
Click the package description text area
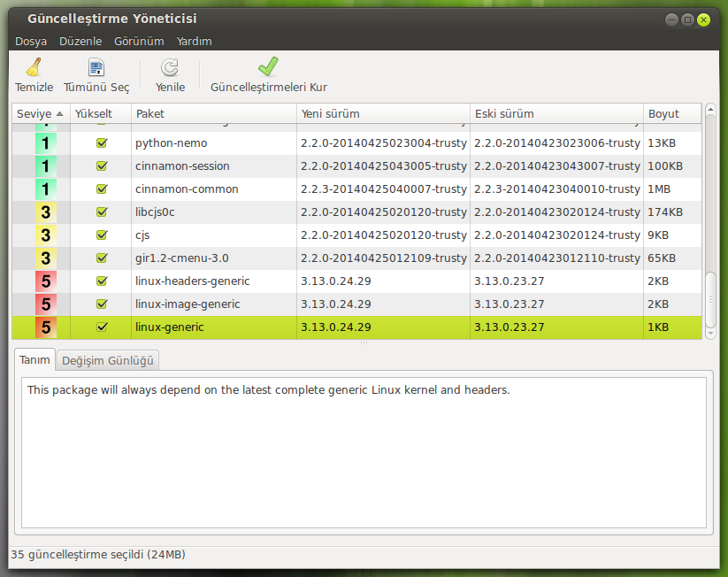364,452
